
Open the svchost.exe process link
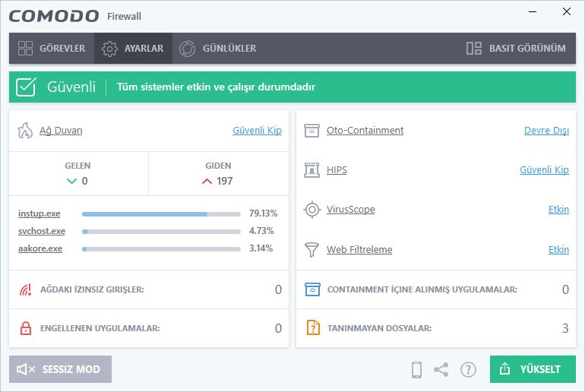point(42,231)
